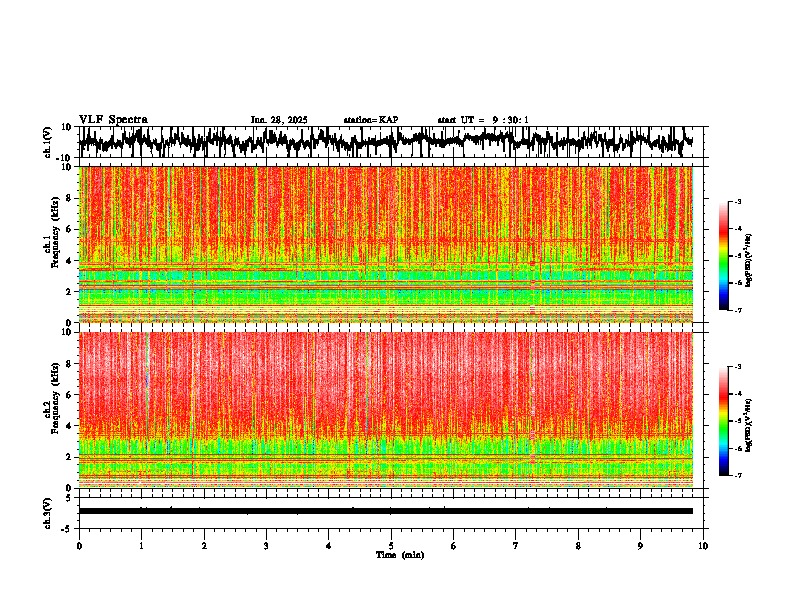792x612 pixels.
Task: Click the ch.1 color scale bar
Action: coord(723,256)
